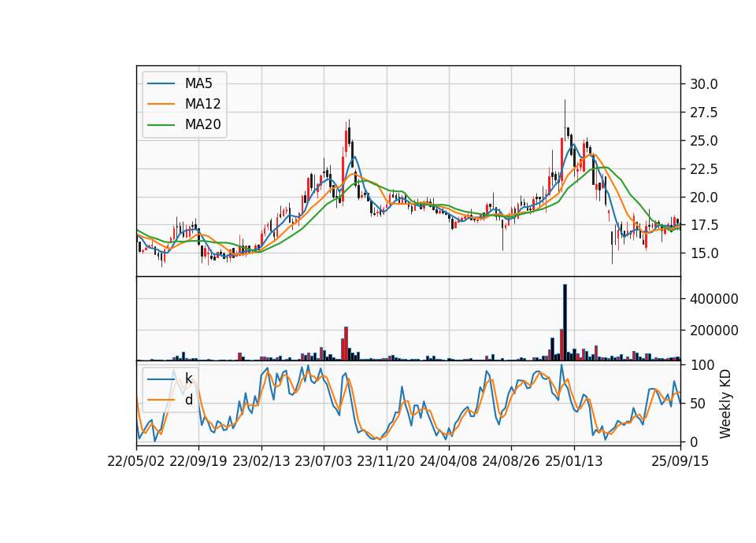Click the 30.0 price axis label
This screenshot has height=543, width=756.
click(704, 84)
